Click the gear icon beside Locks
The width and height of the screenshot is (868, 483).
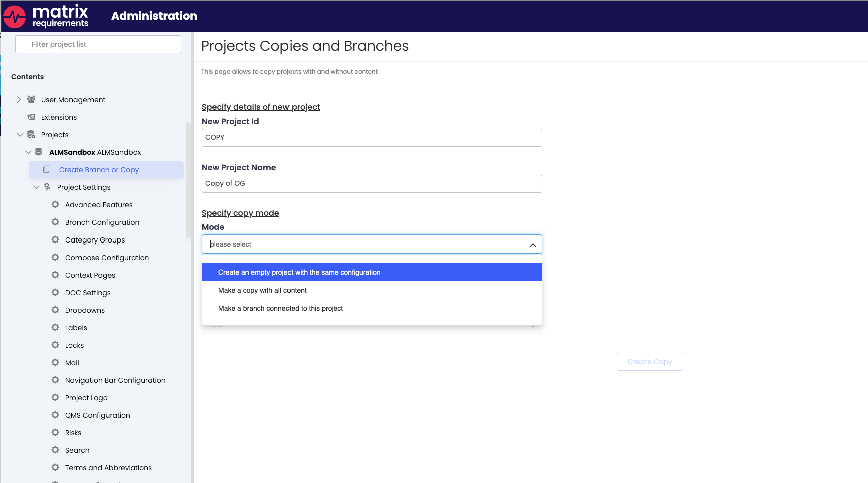pos(55,345)
